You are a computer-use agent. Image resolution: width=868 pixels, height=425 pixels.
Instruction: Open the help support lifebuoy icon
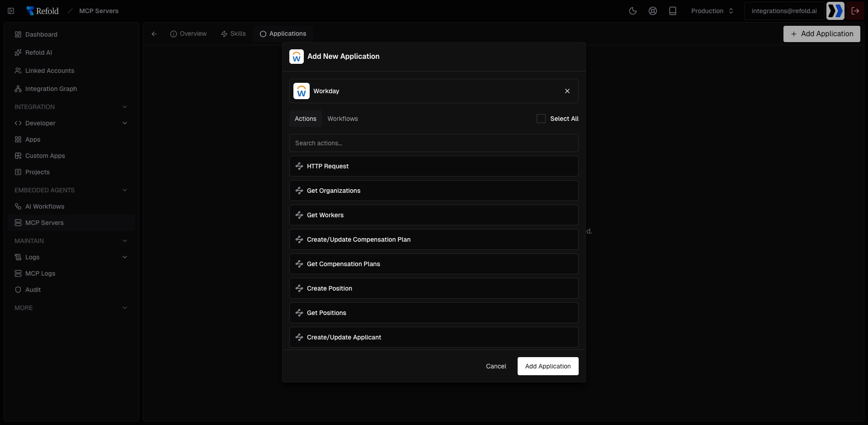tap(653, 11)
